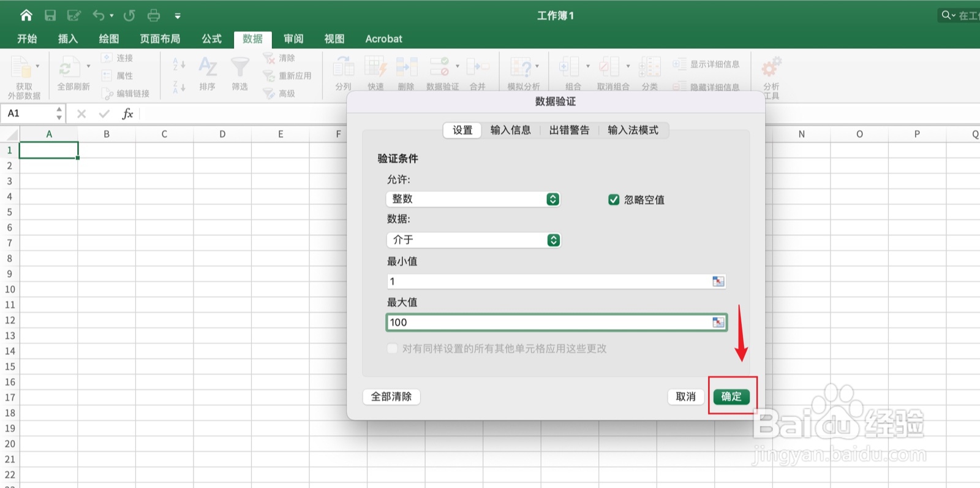Click the 高级 filter item

pyautogui.click(x=279, y=93)
